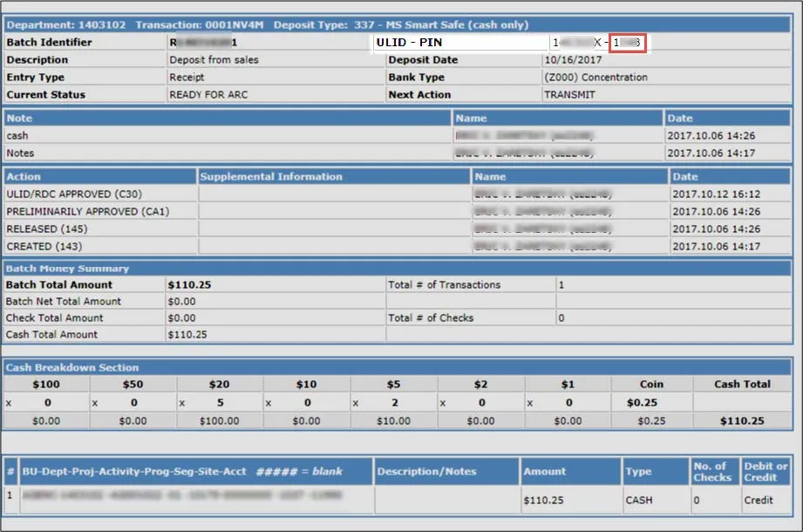
Task: Click the 'Total # of Transactions' label
Action: click(444, 284)
